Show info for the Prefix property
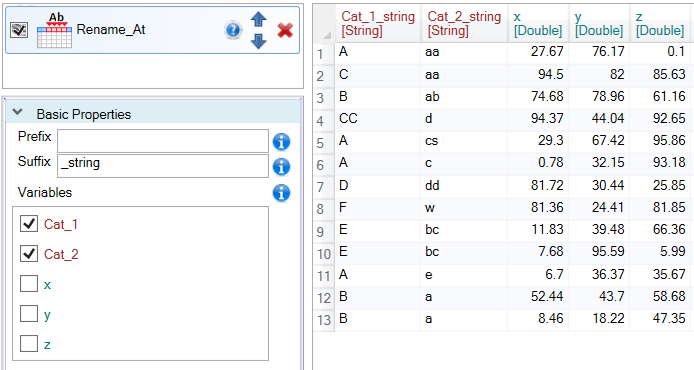Screen dimensions: 694x370 point(281,142)
